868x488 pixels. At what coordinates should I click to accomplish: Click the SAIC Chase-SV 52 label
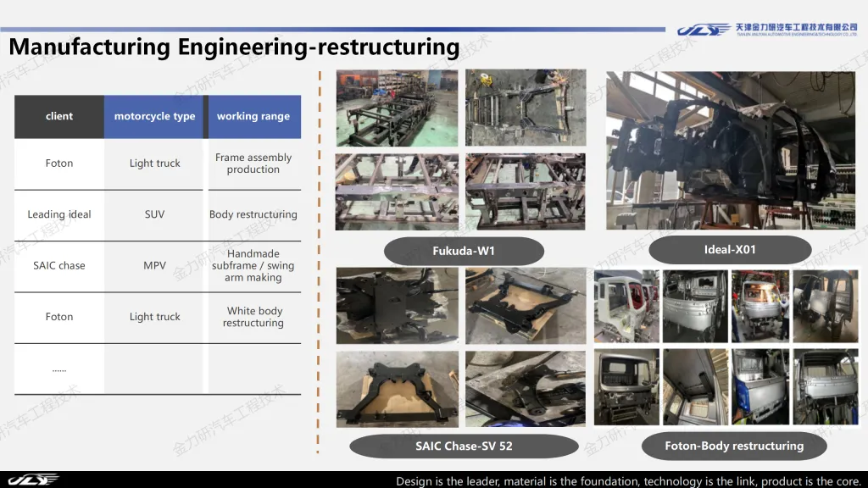click(x=464, y=446)
